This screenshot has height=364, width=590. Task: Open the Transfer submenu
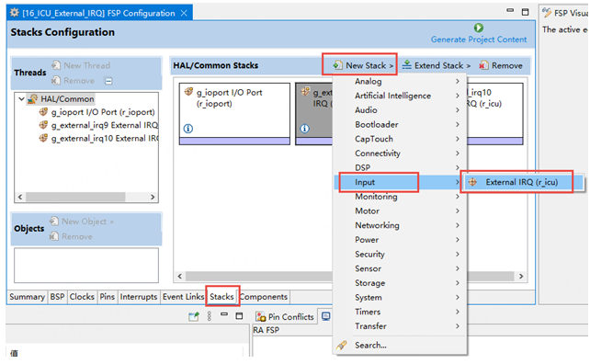(x=400, y=326)
